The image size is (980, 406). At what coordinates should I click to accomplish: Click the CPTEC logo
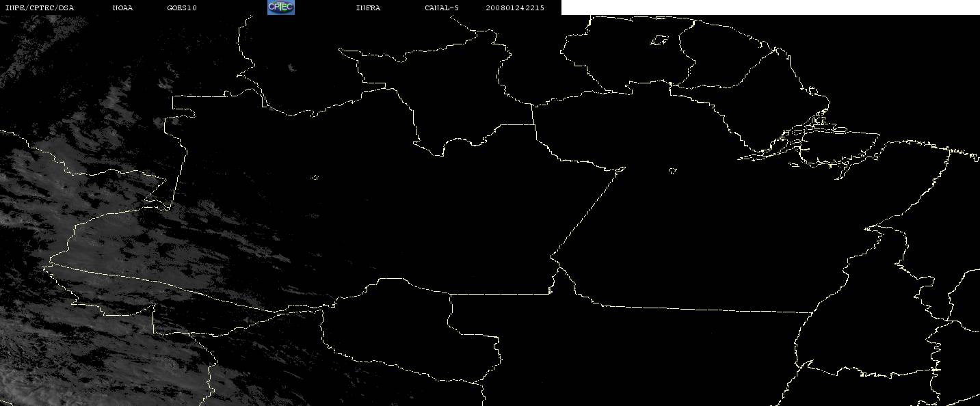[x=280, y=7]
